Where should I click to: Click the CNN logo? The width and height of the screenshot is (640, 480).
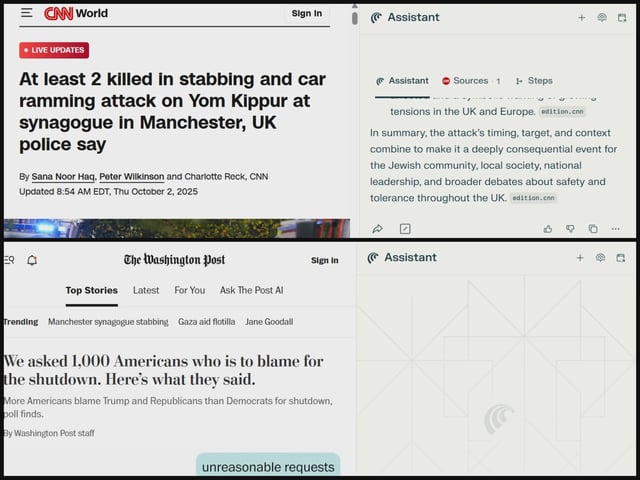(58, 13)
